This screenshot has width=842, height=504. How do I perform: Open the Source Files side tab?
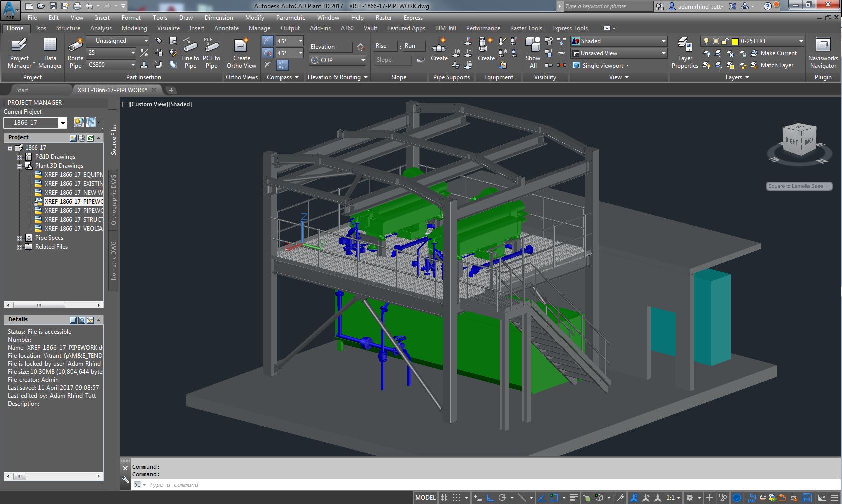[x=114, y=139]
